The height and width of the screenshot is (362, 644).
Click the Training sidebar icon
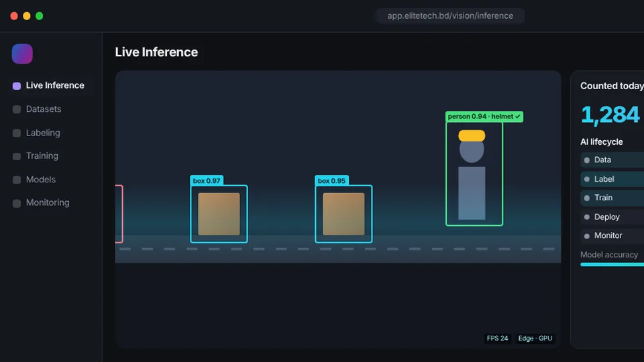[17, 156]
